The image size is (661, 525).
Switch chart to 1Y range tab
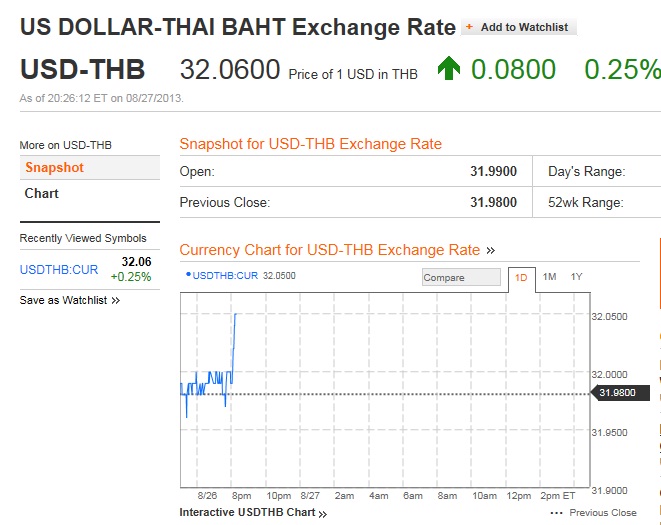577,277
